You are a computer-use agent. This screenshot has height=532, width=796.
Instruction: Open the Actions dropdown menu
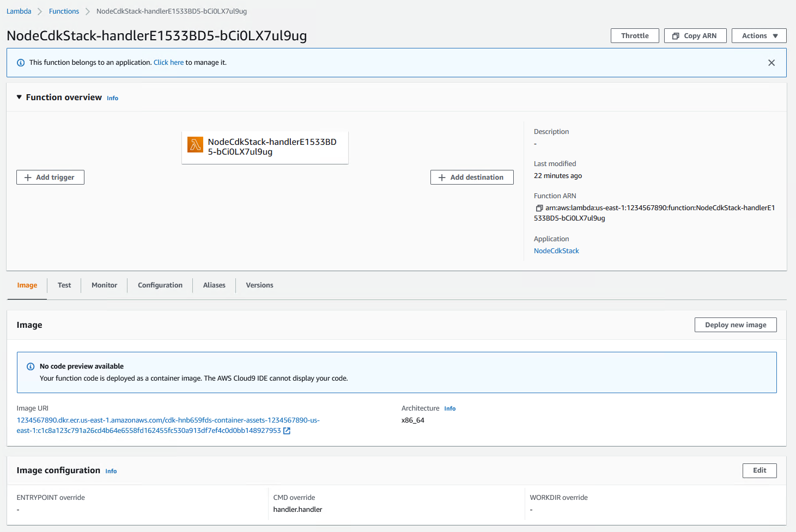(758, 35)
